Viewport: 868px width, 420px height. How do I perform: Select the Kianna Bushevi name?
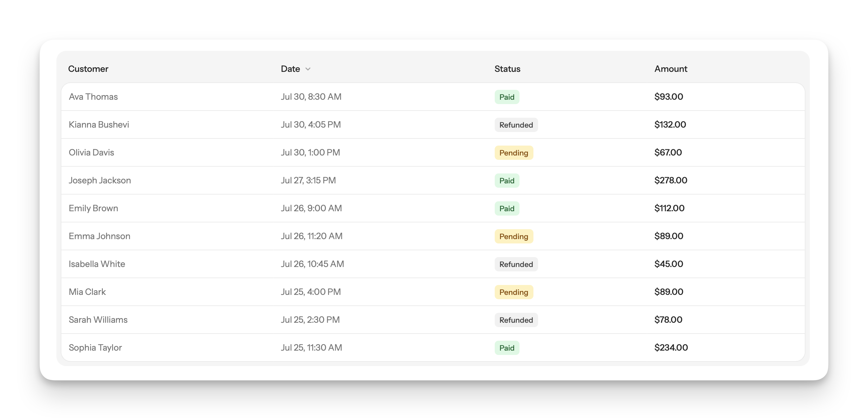tap(99, 125)
